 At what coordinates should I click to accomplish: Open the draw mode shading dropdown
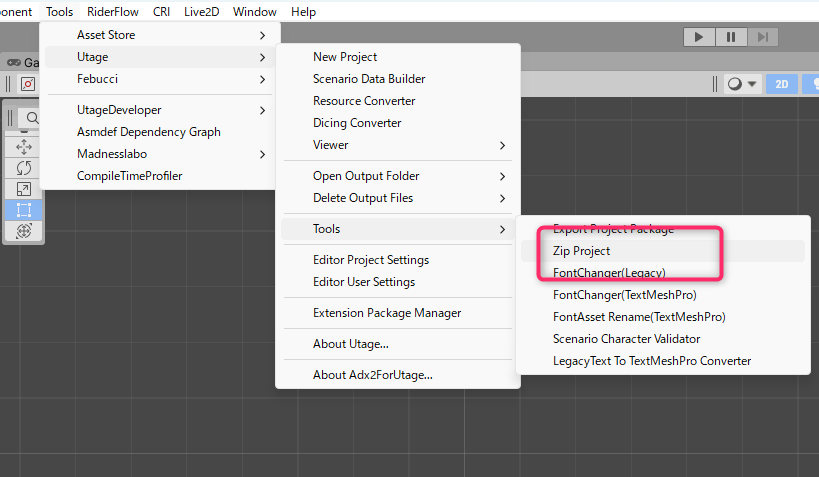[741, 84]
